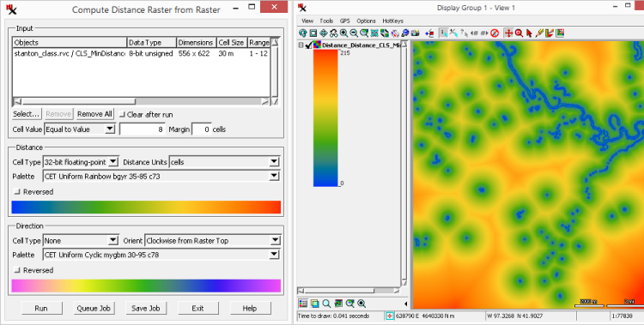Image resolution: width=644 pixels, height=325 pixels.
Task: Click the distance rainbow palette color bar
Action: click(x=146, y=208)
